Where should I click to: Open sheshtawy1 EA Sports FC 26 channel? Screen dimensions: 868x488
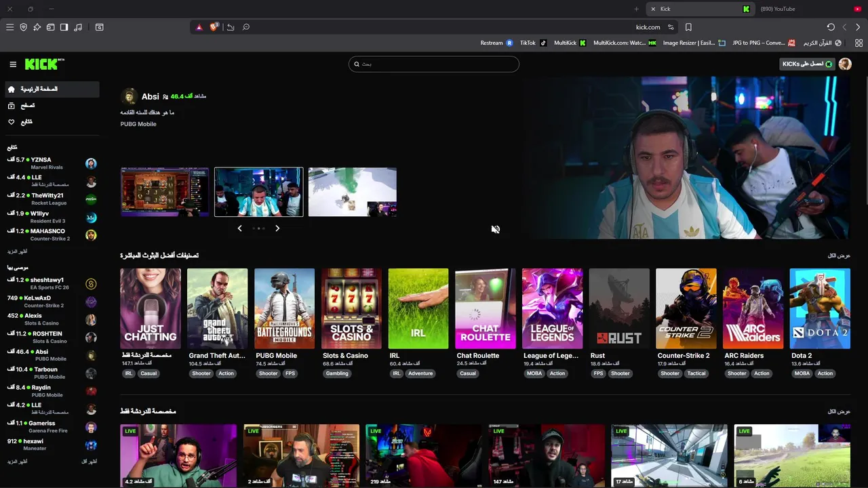(52, 283)
